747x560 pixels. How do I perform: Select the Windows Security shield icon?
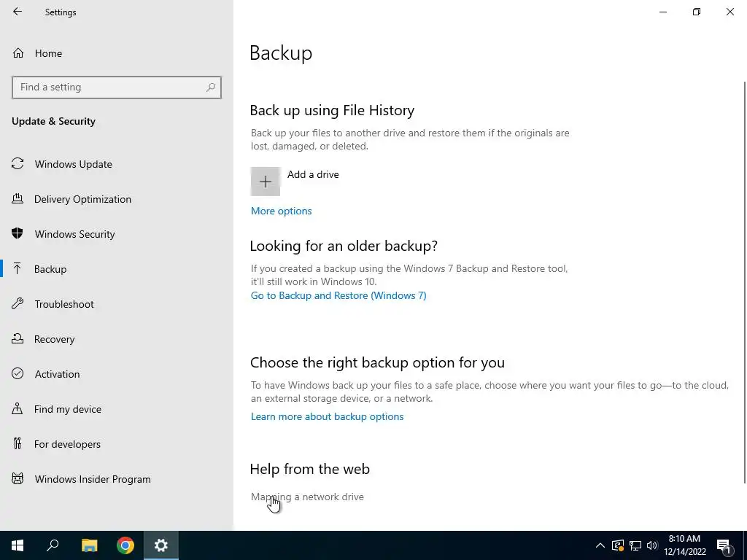point(18,233)
